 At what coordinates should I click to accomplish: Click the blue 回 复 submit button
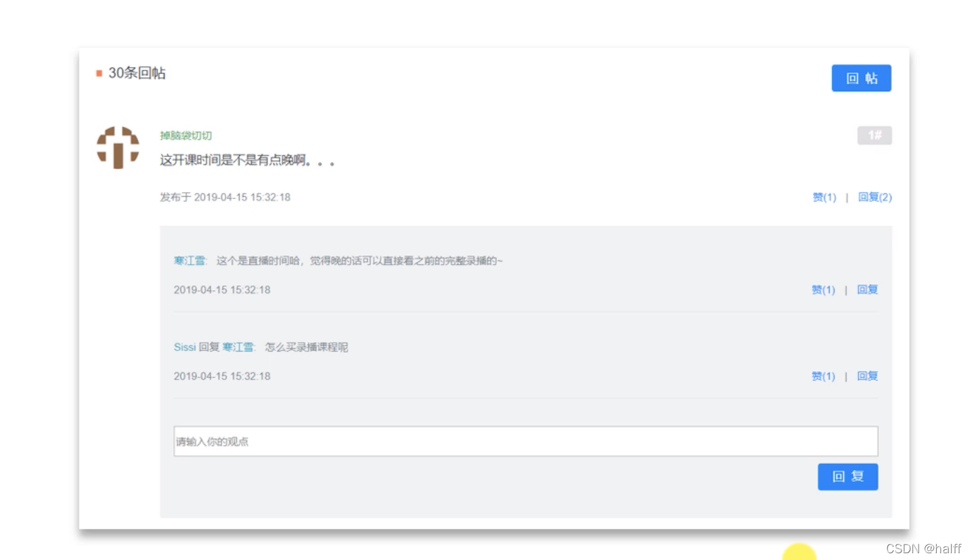click(x=847, y=476)
